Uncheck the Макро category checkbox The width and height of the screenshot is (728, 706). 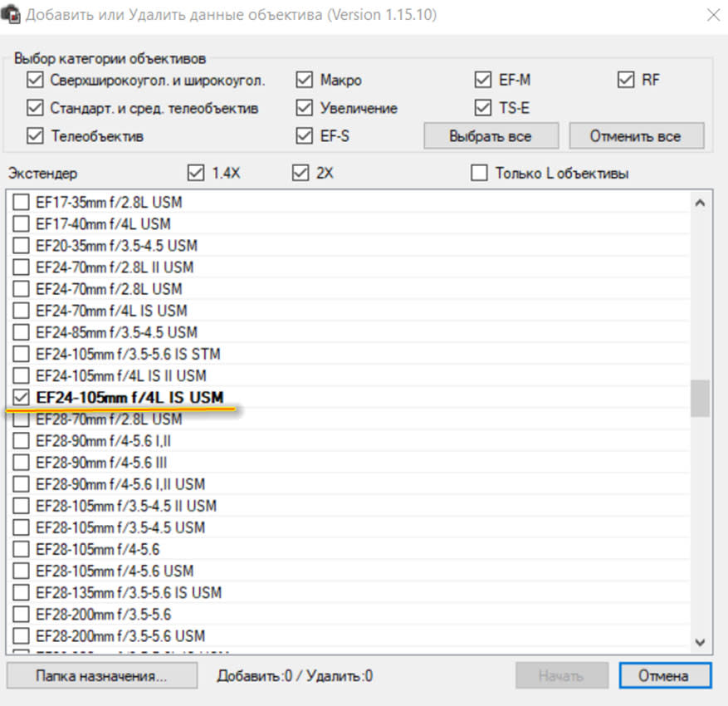(x=304, y=80)
